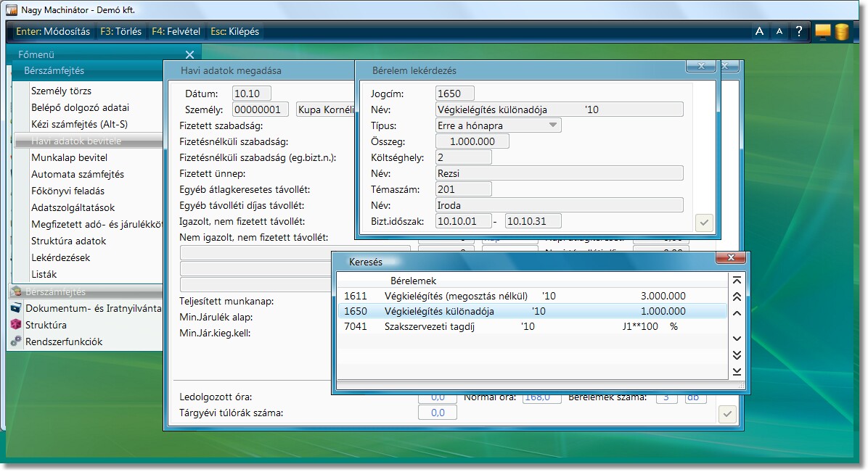The image size is (868, 472).
Task: Page up with double chevron in Keresés
Action: click(737, 297)
